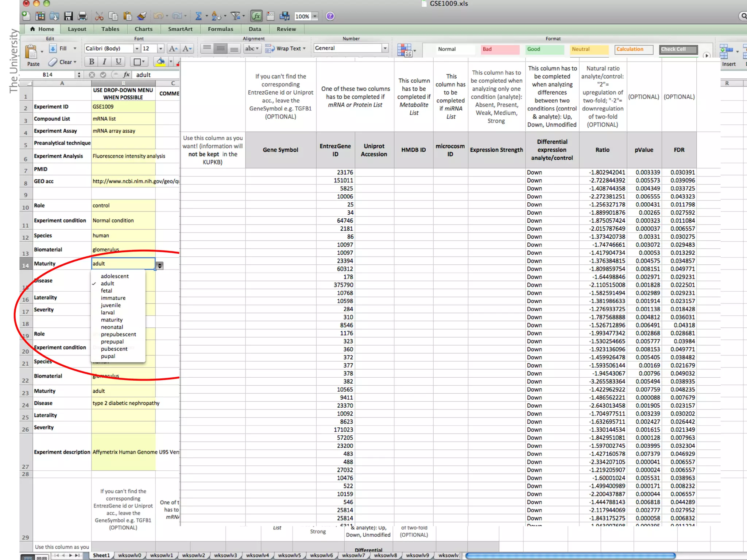Save workbook with floppy disk icon
The height and width of the screenshot is (560, 747).
point(68,16)
